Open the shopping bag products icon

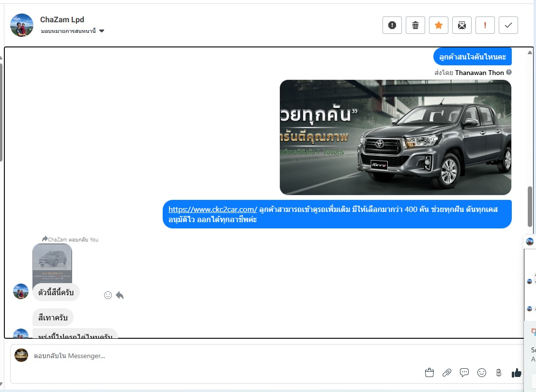429,373
